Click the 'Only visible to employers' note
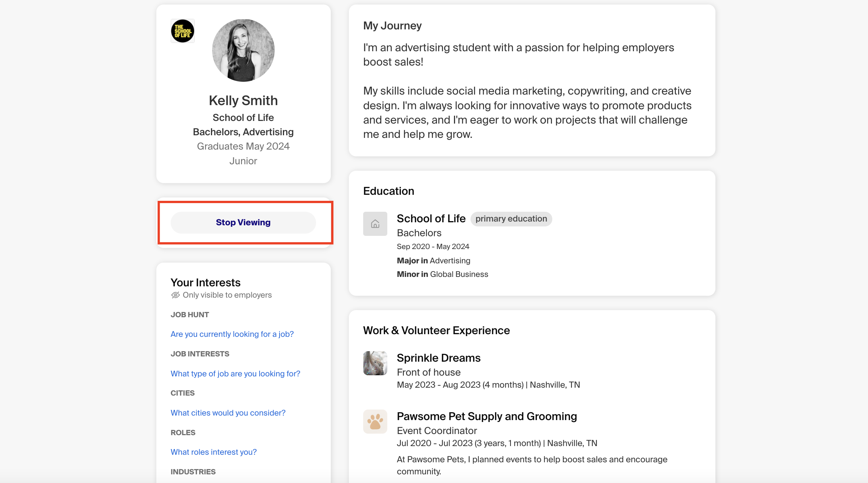The width and height of the screenshot is (868, 483). 227,295
